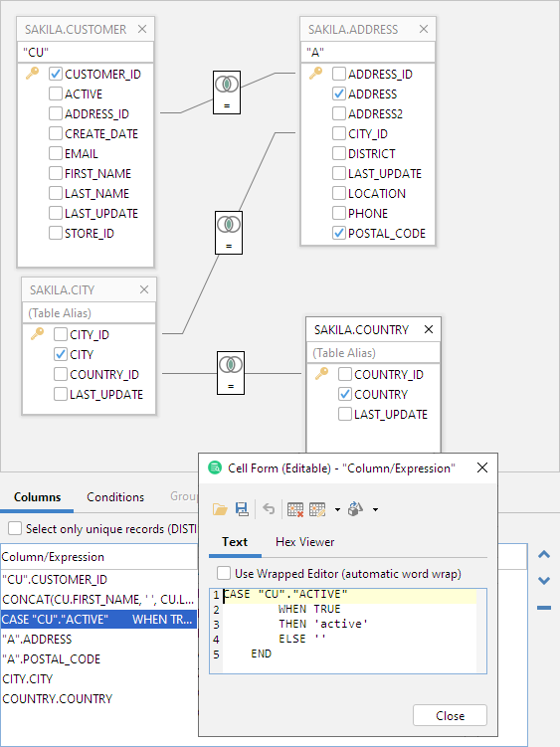Close the Cell Form dialog with title X

pos(482,467)
